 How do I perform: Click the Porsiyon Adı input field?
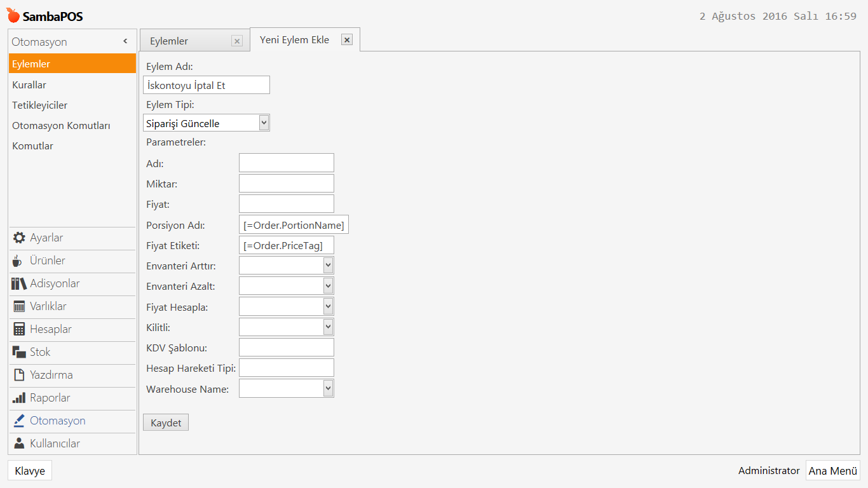pyautogui.click(x=294, y=224)
